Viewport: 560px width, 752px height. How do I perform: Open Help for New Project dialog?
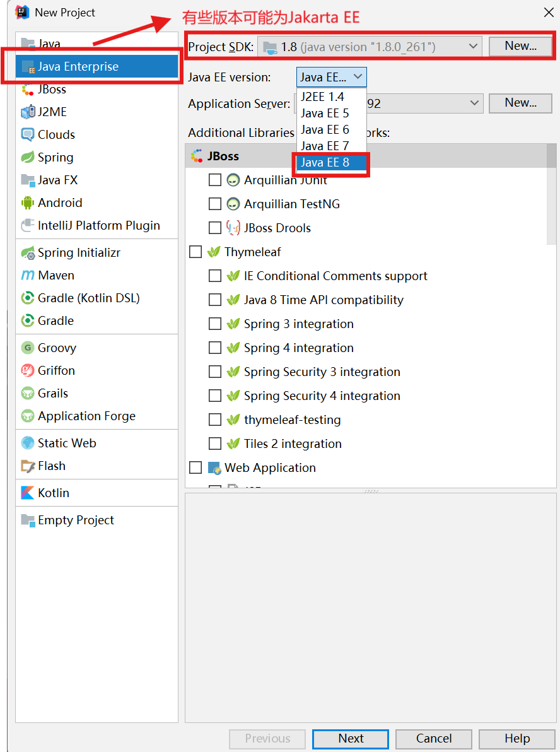517,739
